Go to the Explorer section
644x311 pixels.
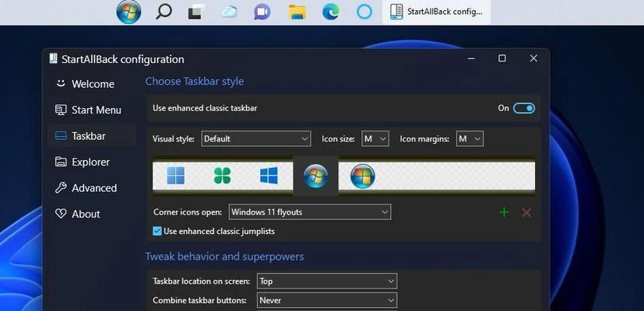tap(92, 162)
